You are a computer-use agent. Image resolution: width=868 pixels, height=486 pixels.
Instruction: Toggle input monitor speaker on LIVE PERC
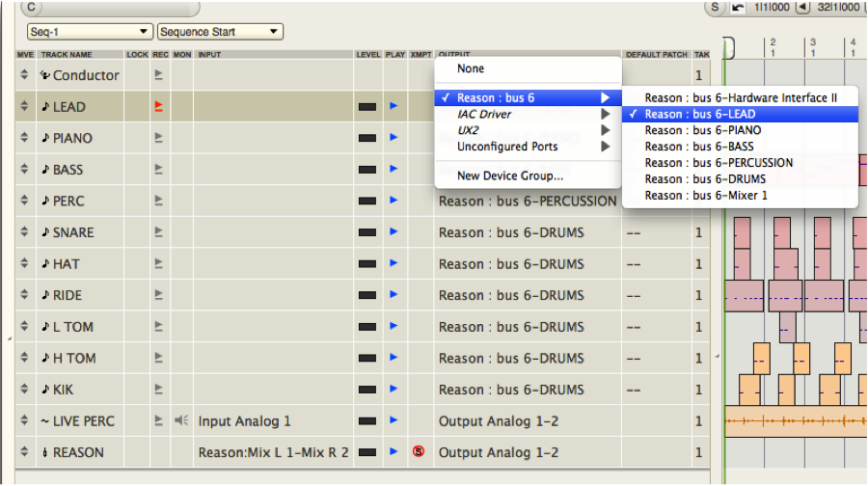coord(181,420)
